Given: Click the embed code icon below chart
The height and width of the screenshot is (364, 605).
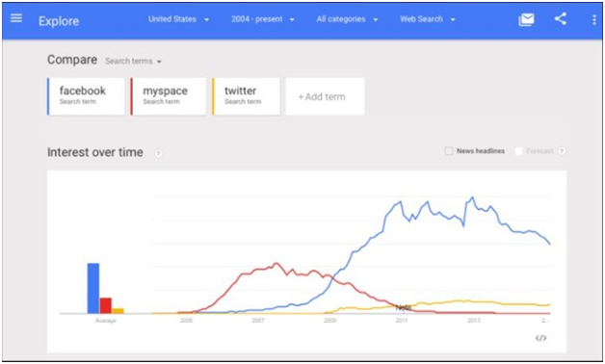Looking at the screenshot, I should pyautogui.click(x=541, y=338).
